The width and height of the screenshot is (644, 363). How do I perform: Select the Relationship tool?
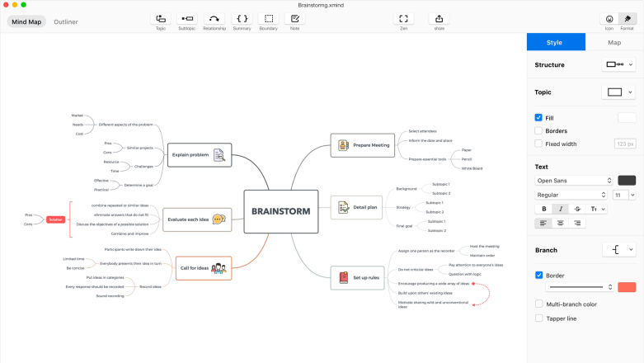coord(214,18)
